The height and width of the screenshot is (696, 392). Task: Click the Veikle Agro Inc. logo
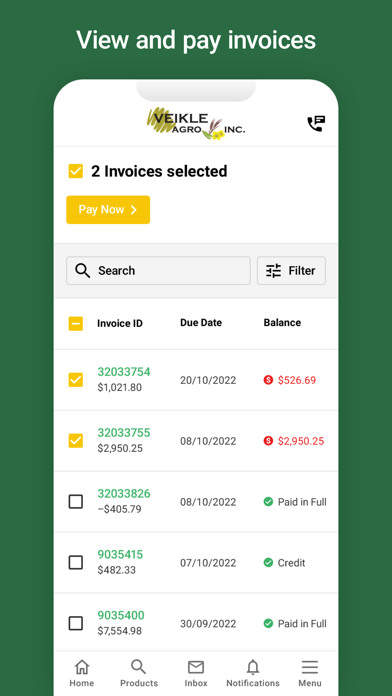tap(196, 123)
